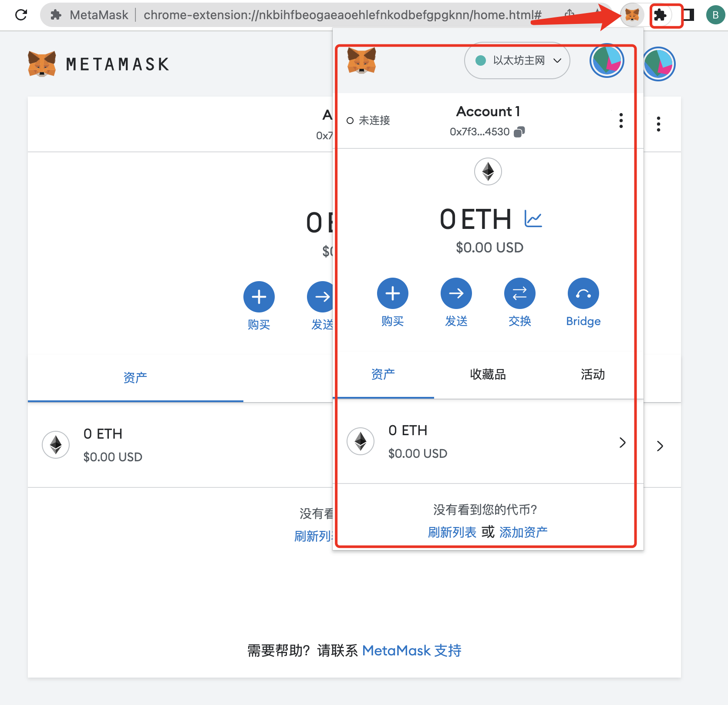728x705 pixels.
Task: Click the Account 1 name in the popup
Action: pyautogui.click(x=488, y=112)
